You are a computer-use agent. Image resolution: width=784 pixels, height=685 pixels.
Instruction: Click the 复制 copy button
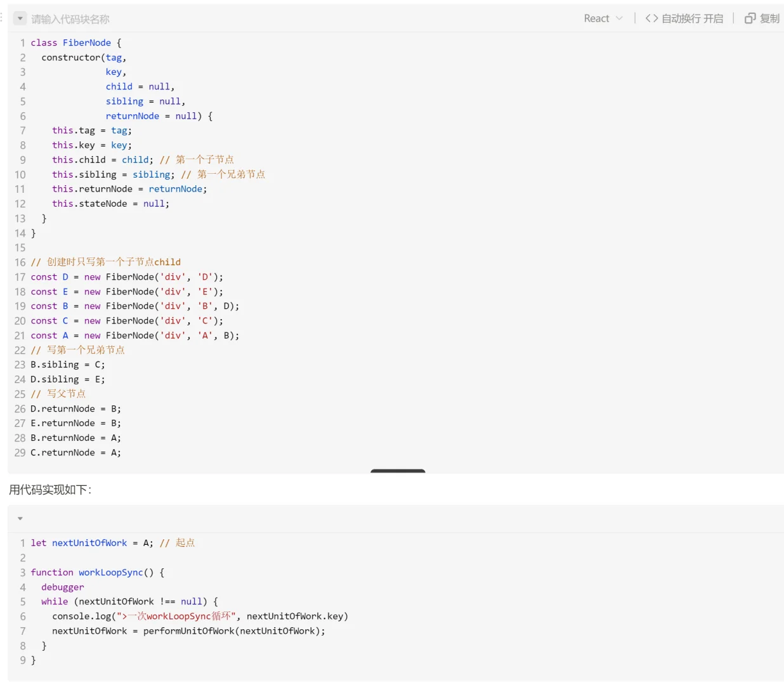coord(762,18)
